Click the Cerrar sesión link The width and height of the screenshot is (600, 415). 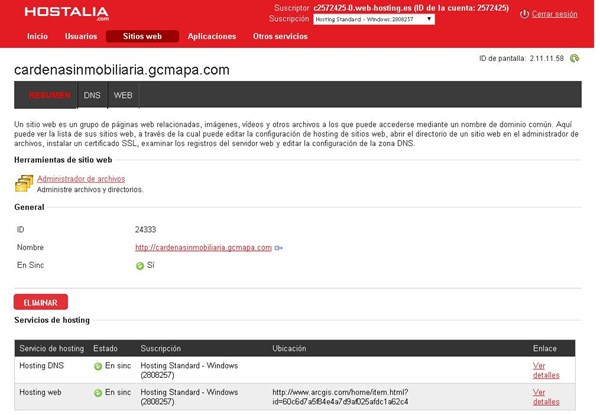tap(554, 14)
